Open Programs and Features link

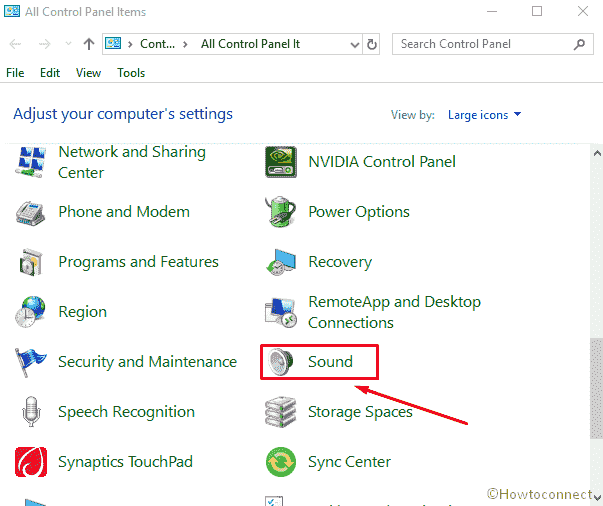[138, 262]
